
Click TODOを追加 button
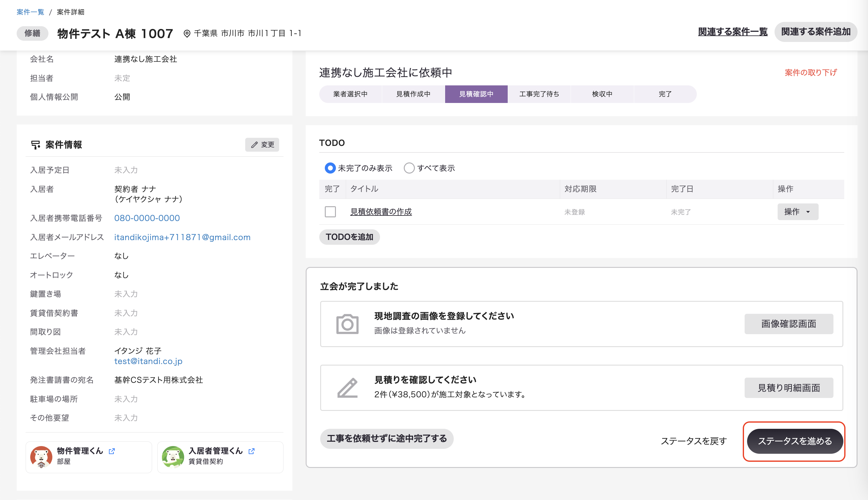point(349,237)
